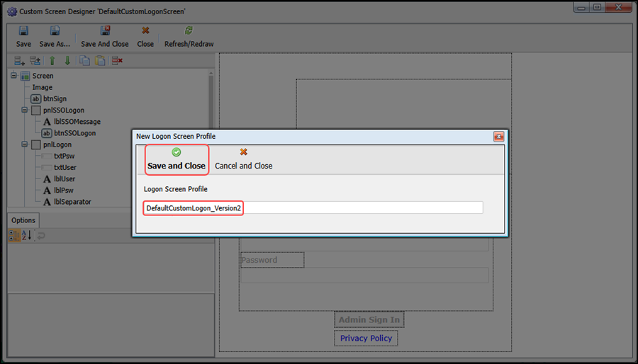Collapse the pnlLogon tree node

point(25,144)
